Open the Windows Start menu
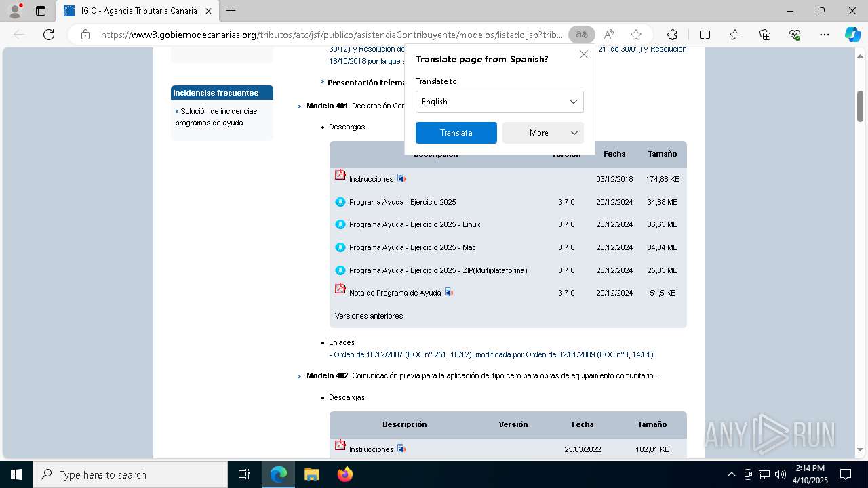868x488 pixels. [x=16, y=474]
